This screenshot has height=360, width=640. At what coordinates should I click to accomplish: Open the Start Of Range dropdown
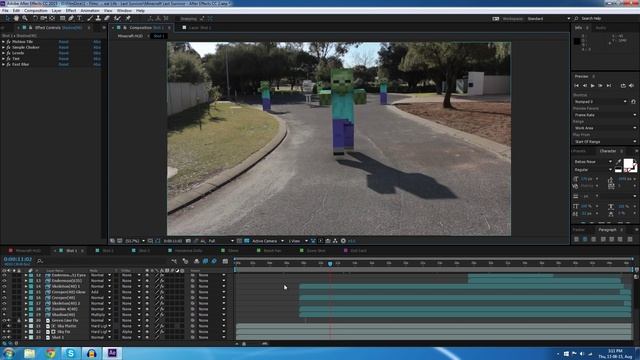tap(605, 142)
